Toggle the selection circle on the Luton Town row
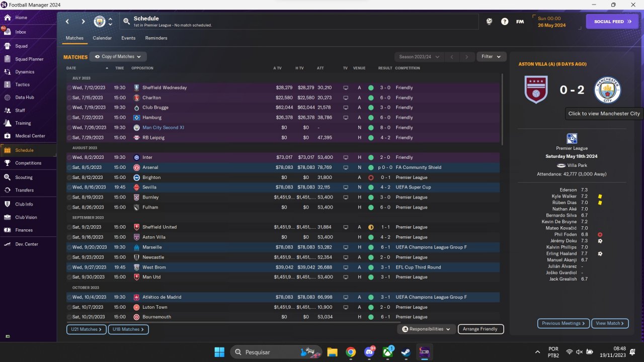Screen dimensions: 644x362 coord(69,307)
